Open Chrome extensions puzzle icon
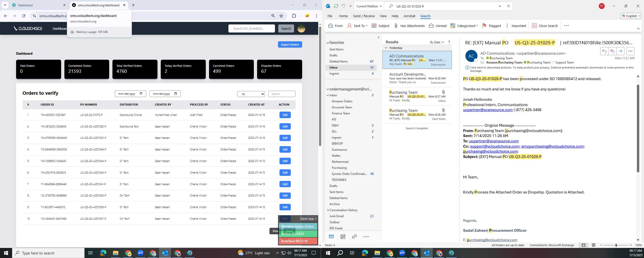 294,16
